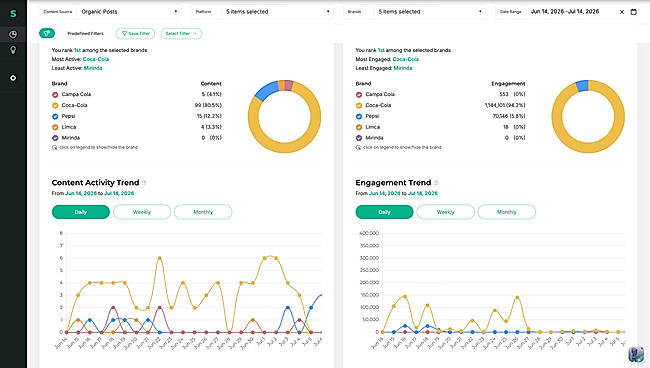
Task: Open the Select Filter dropdown button
Action: (181, 34)
